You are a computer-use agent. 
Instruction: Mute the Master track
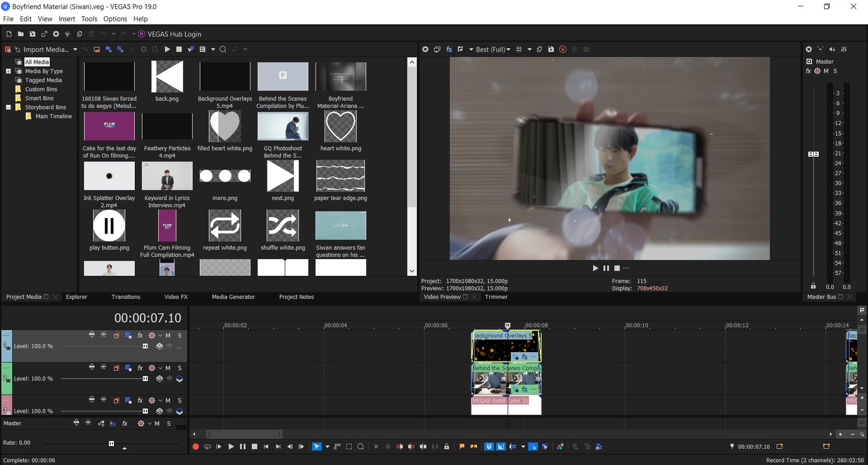[x=157, y=423]
